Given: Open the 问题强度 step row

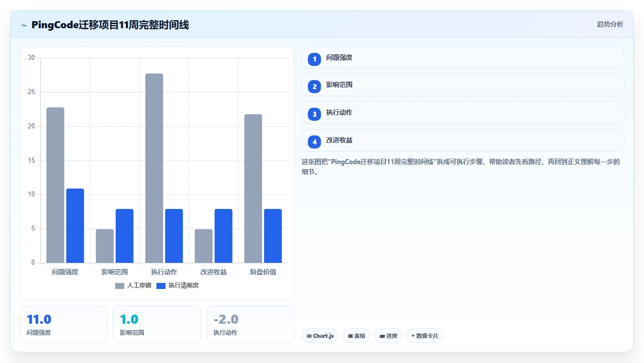Looking at the screenshot, I should (x=463, y=57).
